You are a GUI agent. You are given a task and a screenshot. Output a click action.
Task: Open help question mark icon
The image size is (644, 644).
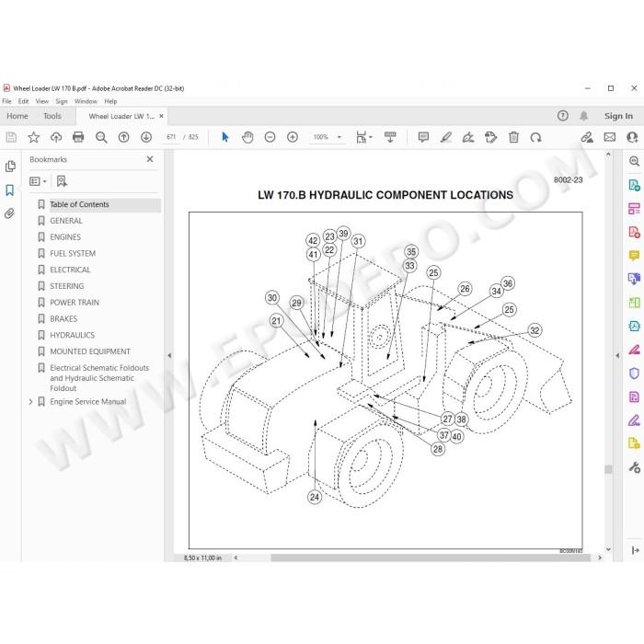point(563,116)
